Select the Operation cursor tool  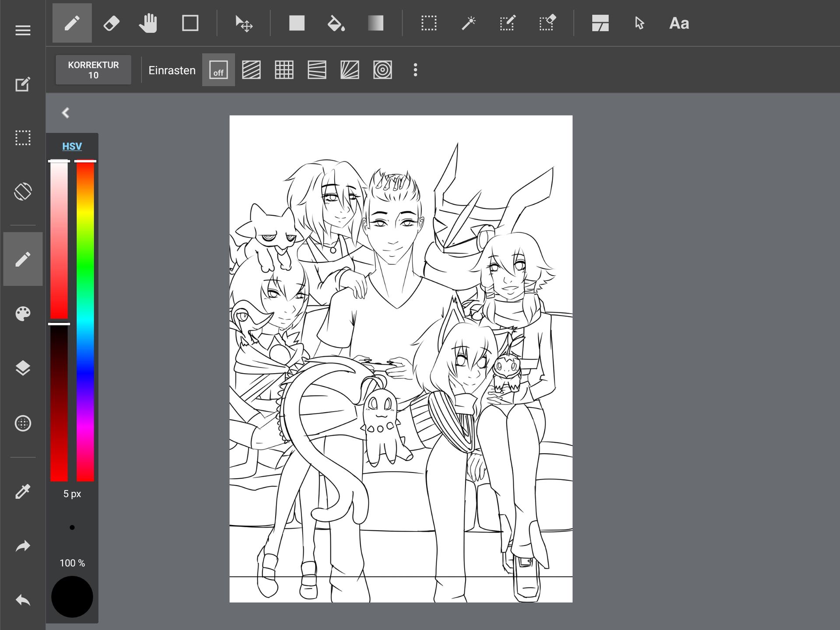click(x=639, y=23)
